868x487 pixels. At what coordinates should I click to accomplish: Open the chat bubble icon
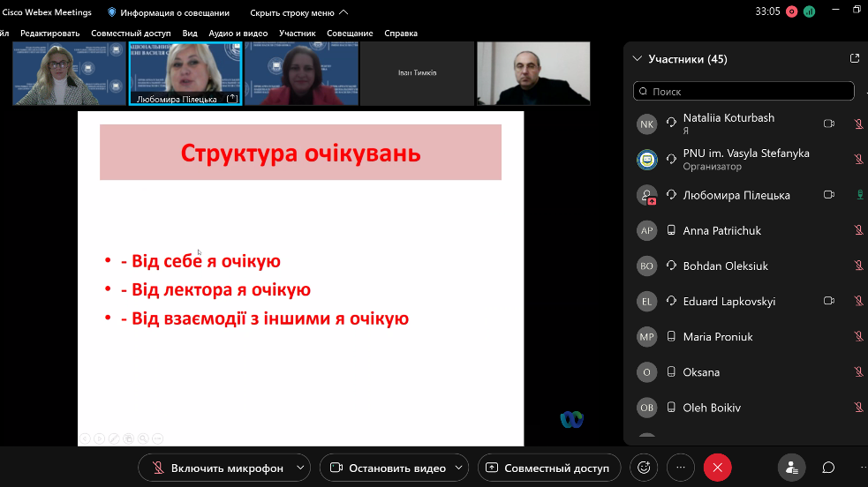pyautogui.click(x=828, y=468)
